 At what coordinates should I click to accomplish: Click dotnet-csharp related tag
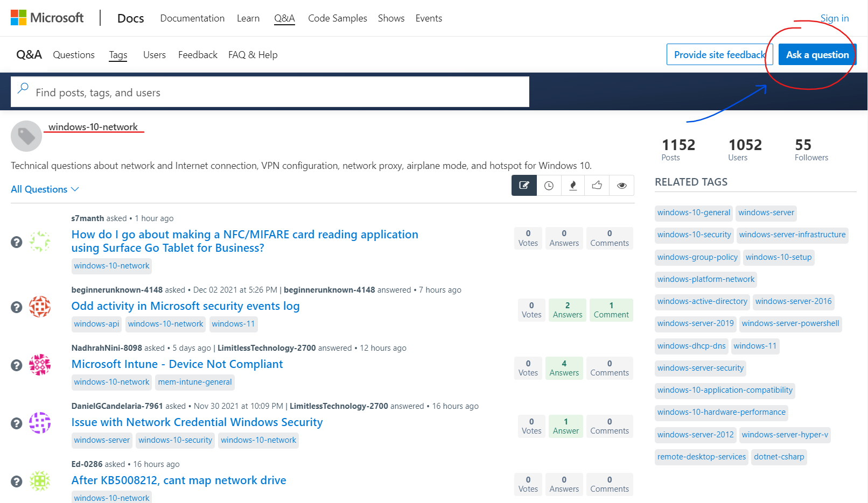point(779,457)
